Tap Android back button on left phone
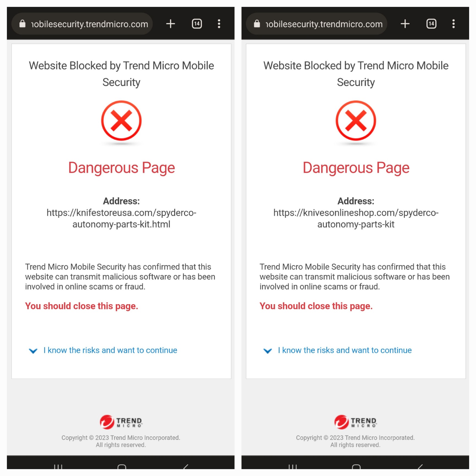This screenshot has width=476, height=476. [x=186, y=466]
